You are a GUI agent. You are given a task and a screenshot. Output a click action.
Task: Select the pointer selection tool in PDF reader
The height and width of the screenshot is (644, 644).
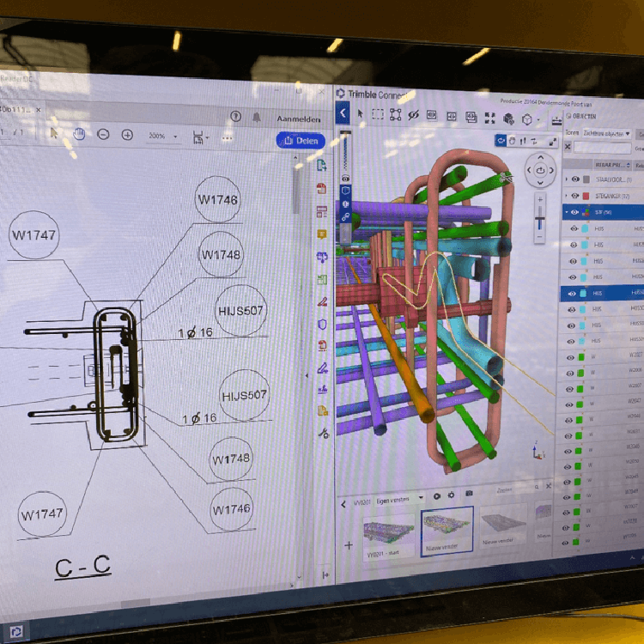(54, 133)
